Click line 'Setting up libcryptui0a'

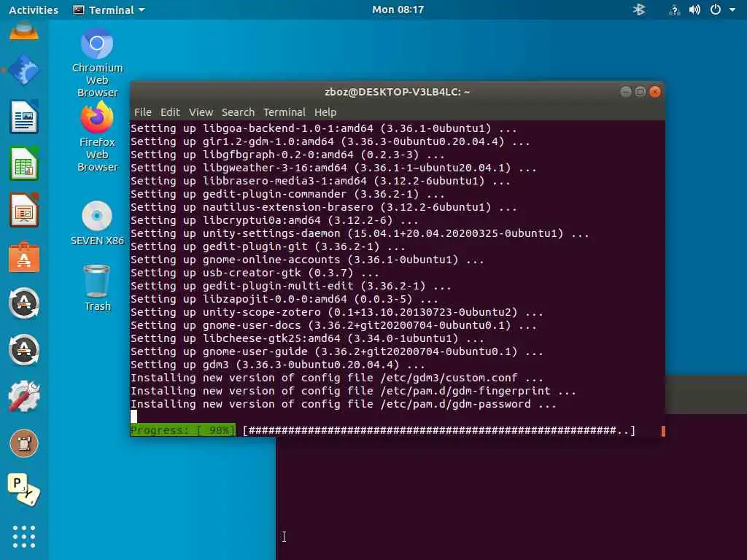[274, 220]
